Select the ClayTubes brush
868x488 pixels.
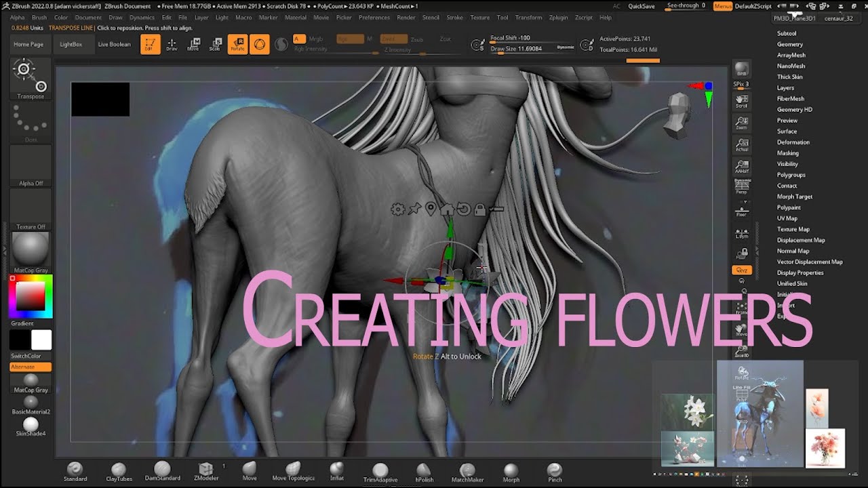point(118,472)
